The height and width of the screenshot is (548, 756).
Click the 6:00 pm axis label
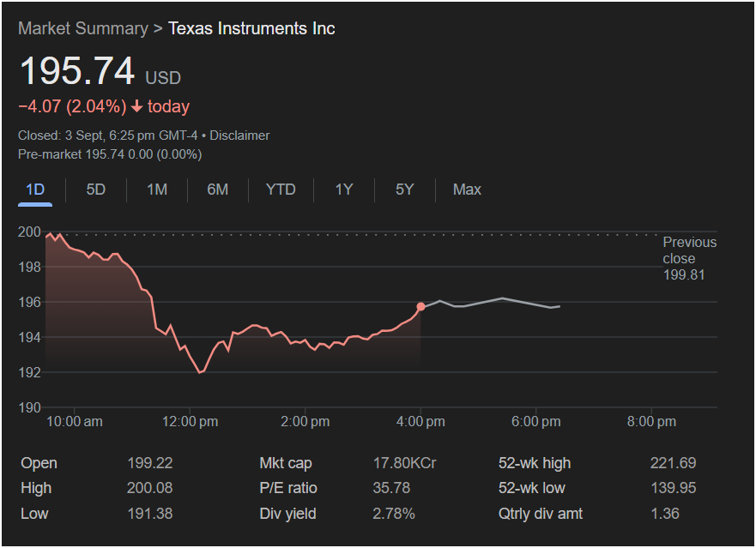[x=535, y=422]
